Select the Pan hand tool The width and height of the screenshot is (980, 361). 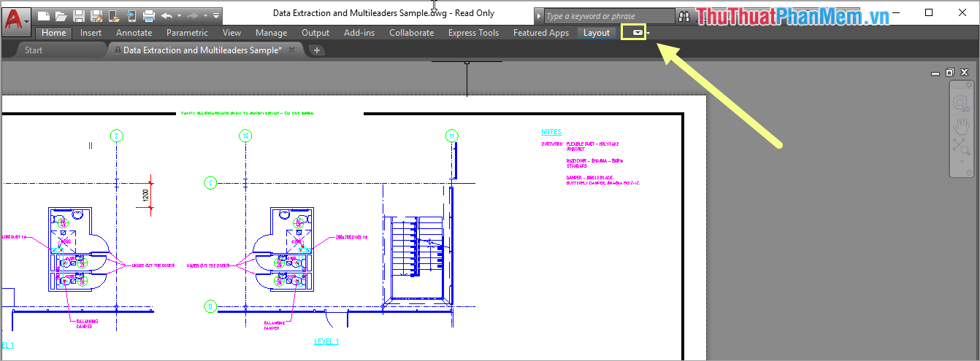click(x=961, y=127)
